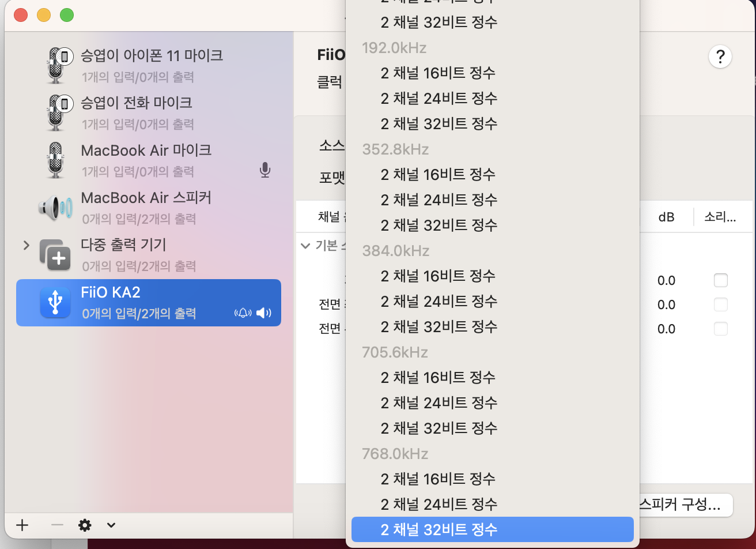Select the MacBook Air 마이크 microphone icon
The height and width of the screenshot is (549, 756).
pyautogui.click(x=55, y=160)
